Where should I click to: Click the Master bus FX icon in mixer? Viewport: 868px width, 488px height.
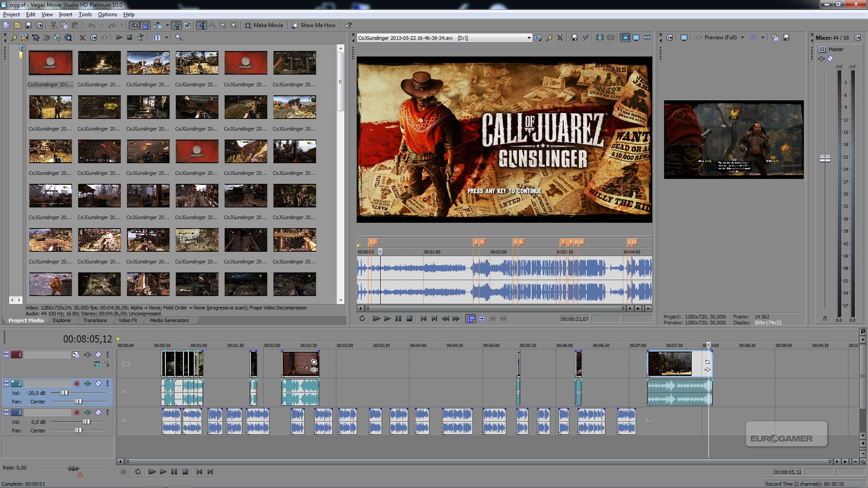821,59
